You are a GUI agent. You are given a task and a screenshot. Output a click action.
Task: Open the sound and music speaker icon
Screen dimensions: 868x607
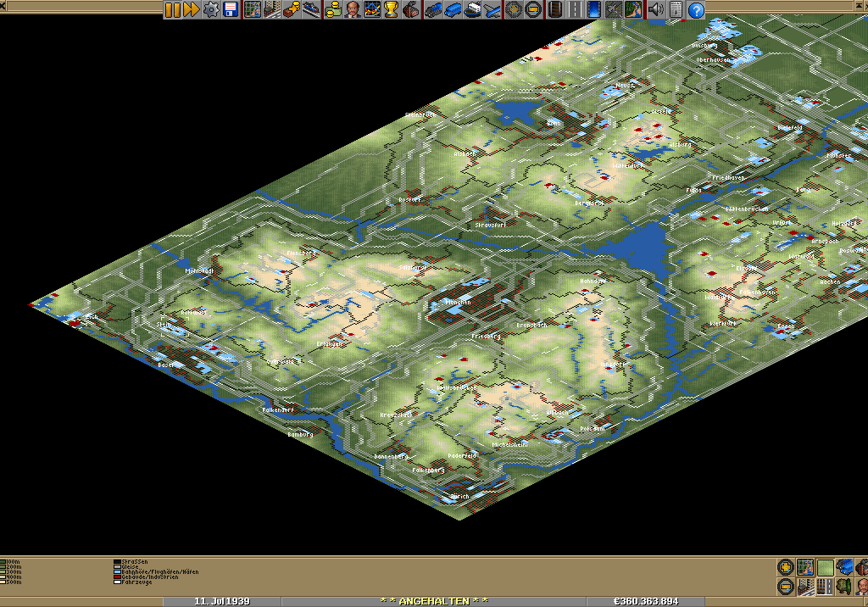[655, 10]
